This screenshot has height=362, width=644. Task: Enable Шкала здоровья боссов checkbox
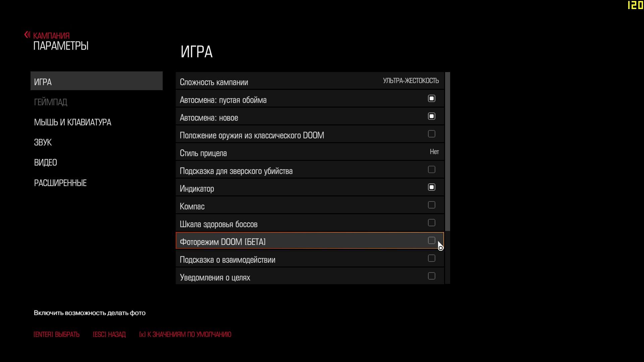pyautogui.click(x=432, y=223)
